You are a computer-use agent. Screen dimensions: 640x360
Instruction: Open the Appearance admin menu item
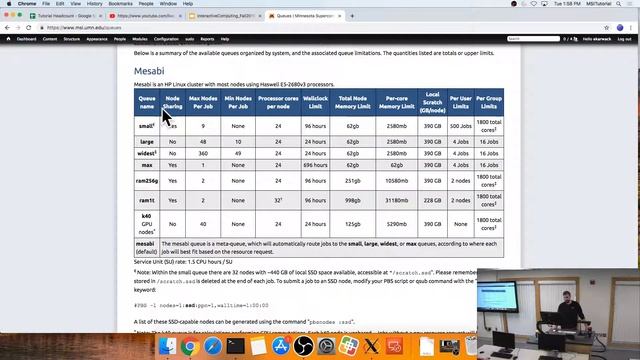coord(97,39)
